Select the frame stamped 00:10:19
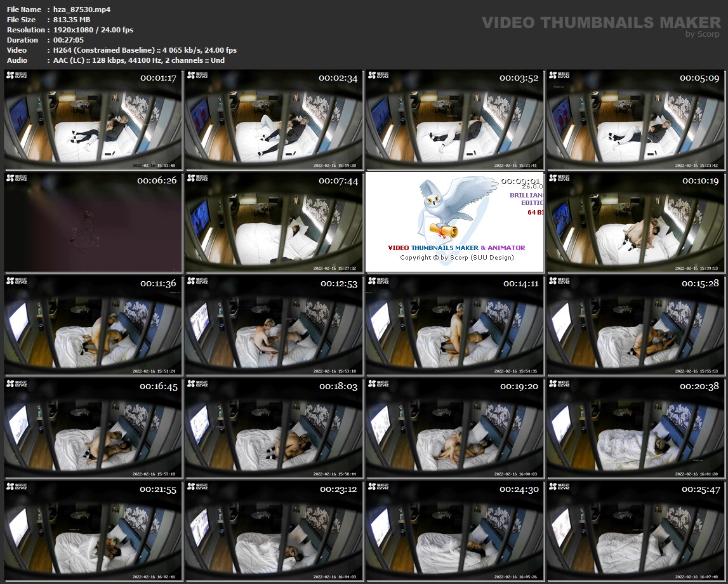This screenshot has height=584, width=728. [635, 223]
